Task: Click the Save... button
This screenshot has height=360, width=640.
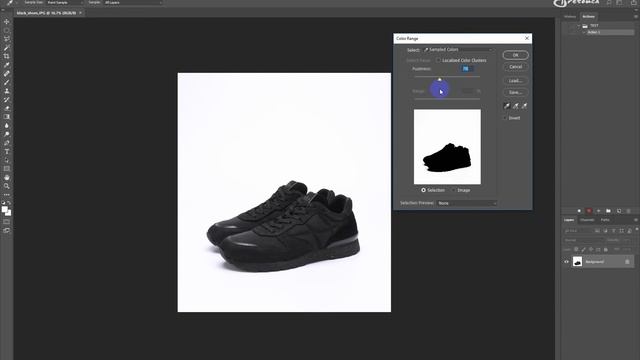Action: click(x=516, y=92)
